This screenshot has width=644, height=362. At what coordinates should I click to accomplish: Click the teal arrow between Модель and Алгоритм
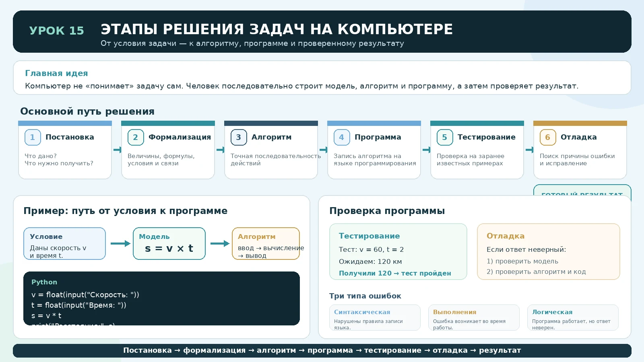pos(220,243)
